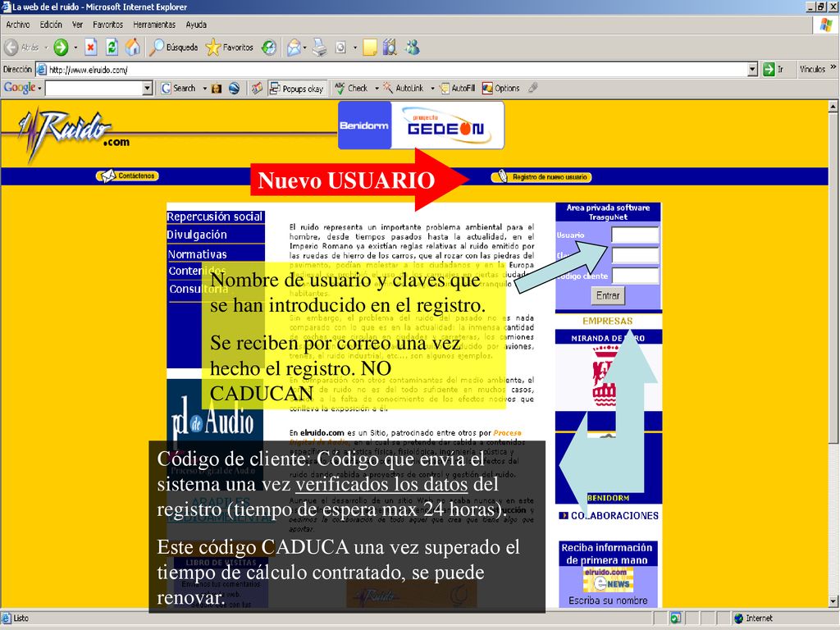The width and height of the screenshot is (840, 630).
Task: Click the elruido.com eNEWS banner
Action: (608, 579)
